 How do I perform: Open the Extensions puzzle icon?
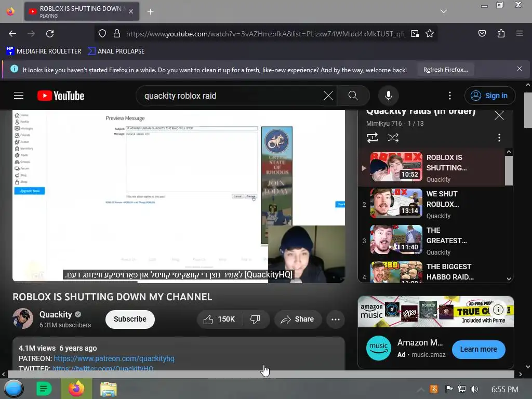(x=501, y=33)
